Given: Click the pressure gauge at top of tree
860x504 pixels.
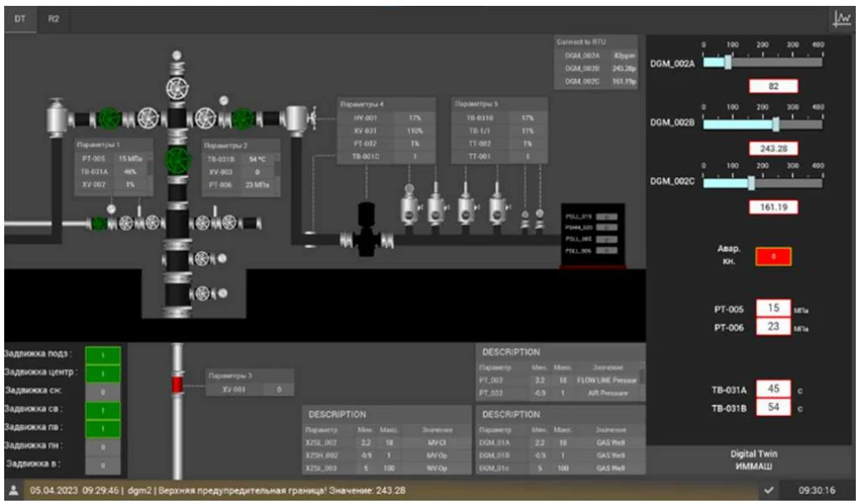Looking at the screenshot, I should (x=176, y=55).
